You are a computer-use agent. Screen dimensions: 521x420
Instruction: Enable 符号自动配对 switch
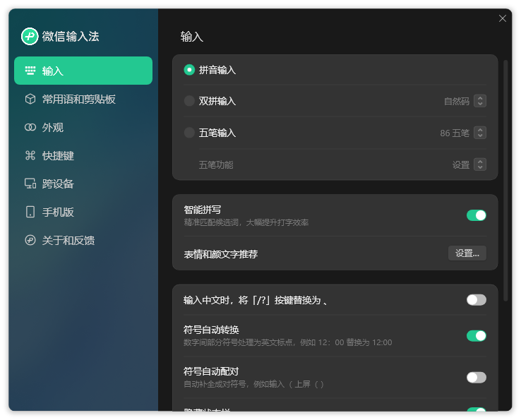click(477, 377)
